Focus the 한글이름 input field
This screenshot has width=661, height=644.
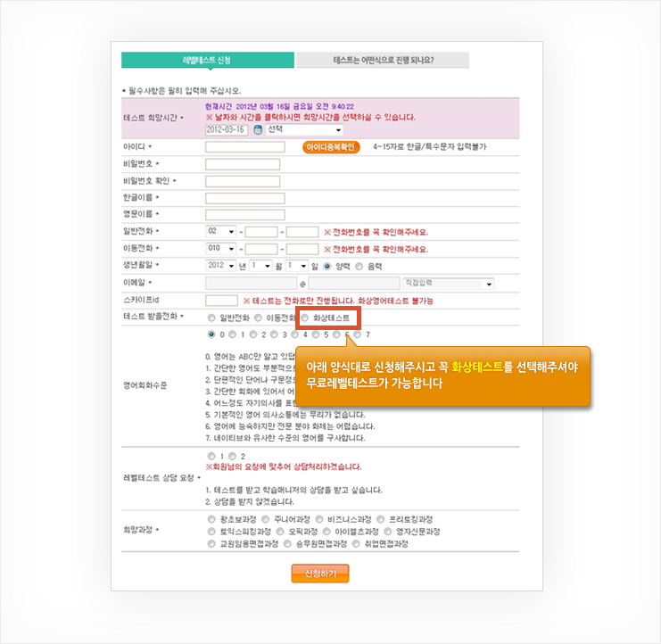coord(245,198)
